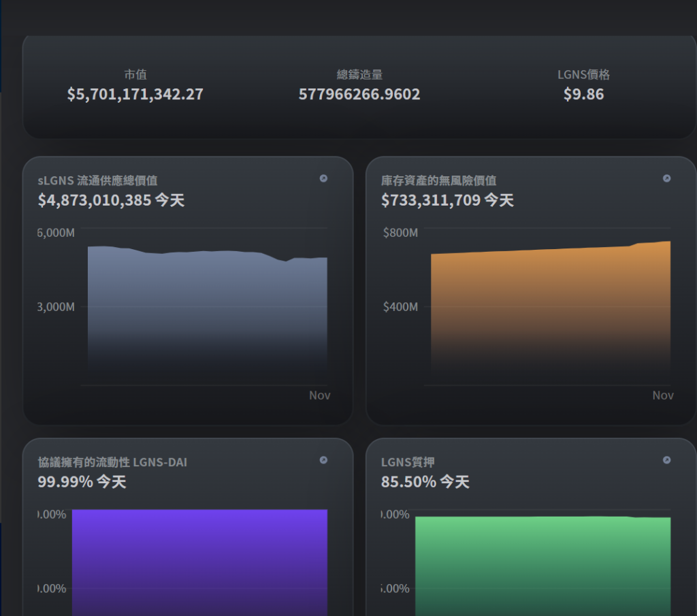The image size is (697, 616).
Task: Click the sLGNS 流通供應總價值 card title
Action: [97, 181]
